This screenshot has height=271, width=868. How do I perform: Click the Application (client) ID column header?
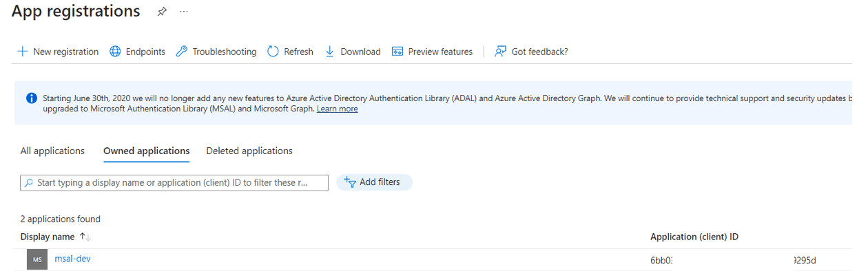[694, 237]
